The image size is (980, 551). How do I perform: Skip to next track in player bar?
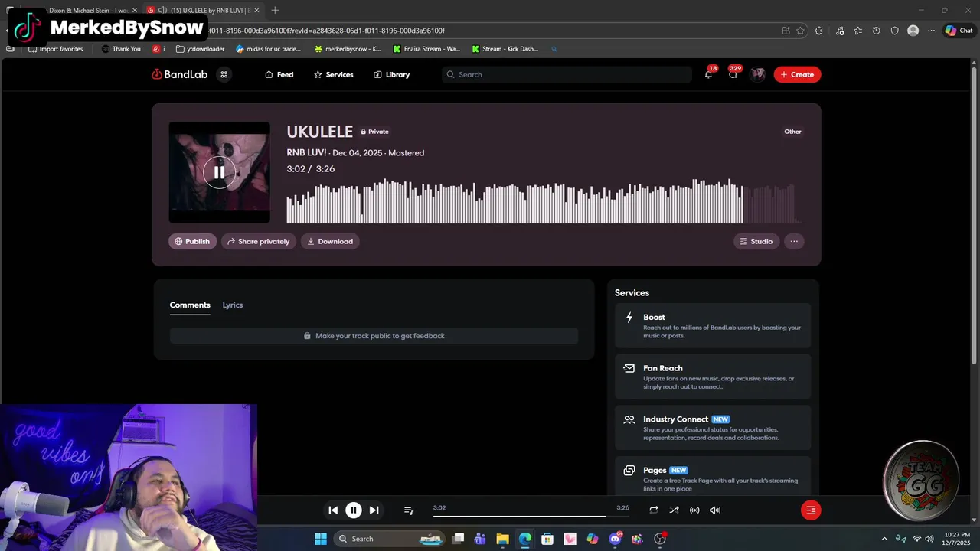pyautogui.click(x=374, y=510)
